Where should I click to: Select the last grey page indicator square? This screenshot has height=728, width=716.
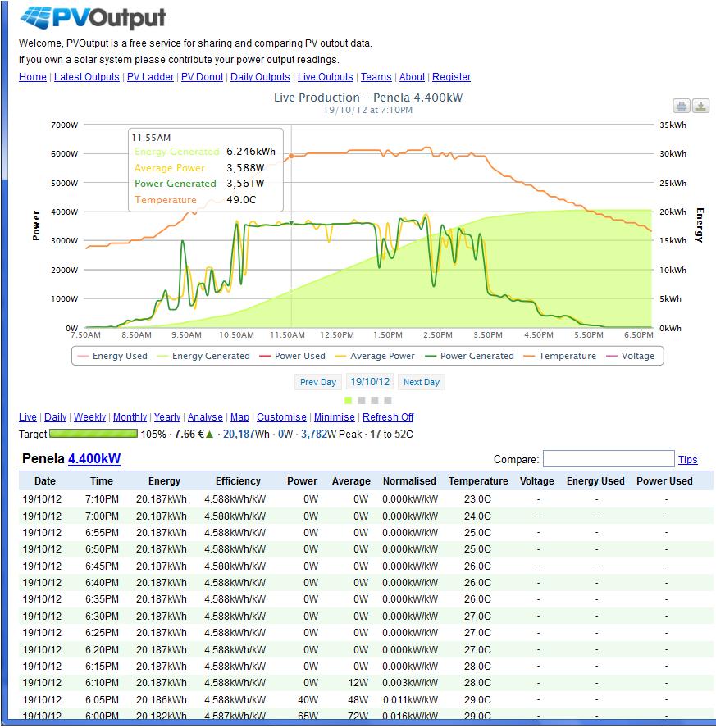click(x=388, y=400)
